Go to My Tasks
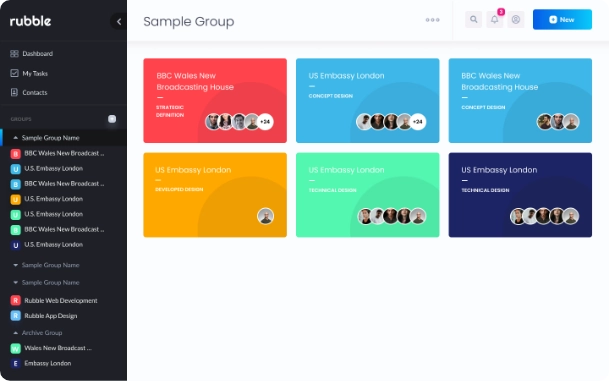The width and height of the screenshot is (609, 381). [29, 73]
